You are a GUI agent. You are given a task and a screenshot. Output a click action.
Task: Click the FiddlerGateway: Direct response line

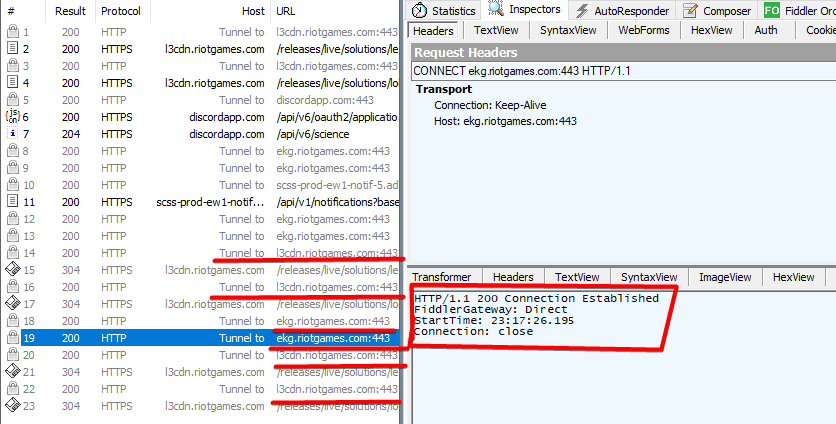(x=491, y=309)
